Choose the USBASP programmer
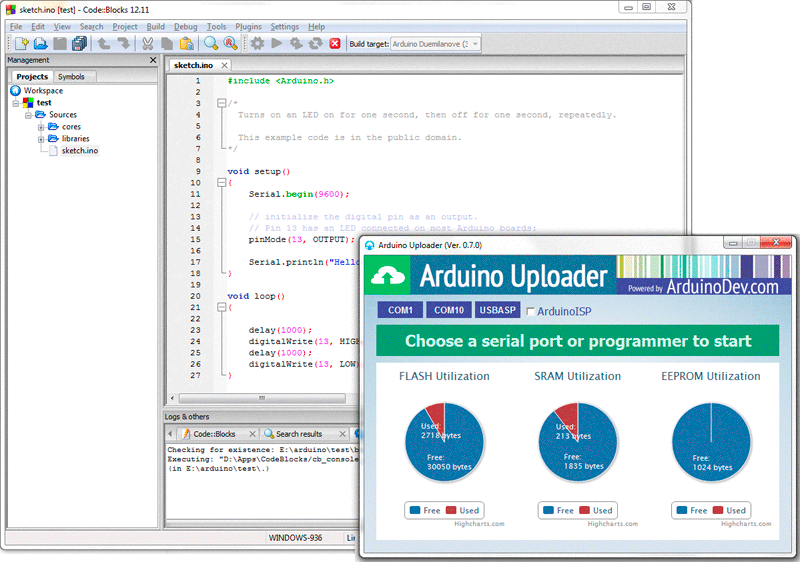 497,310
